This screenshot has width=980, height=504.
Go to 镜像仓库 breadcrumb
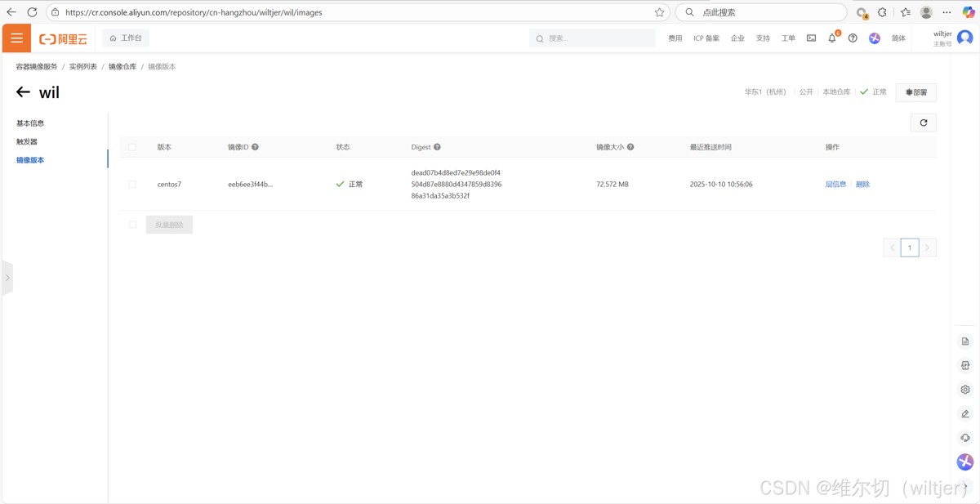(122, 67)
